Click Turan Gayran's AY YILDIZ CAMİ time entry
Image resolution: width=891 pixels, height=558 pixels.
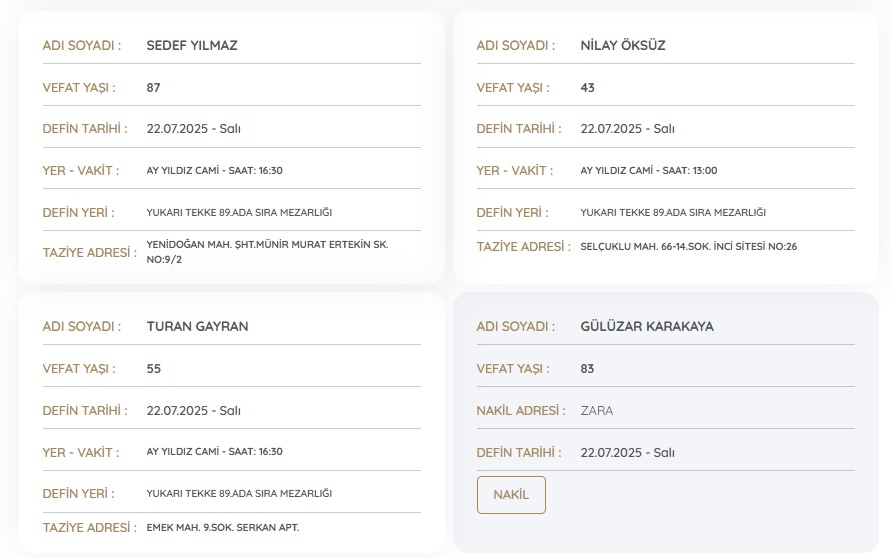[214, 451]
